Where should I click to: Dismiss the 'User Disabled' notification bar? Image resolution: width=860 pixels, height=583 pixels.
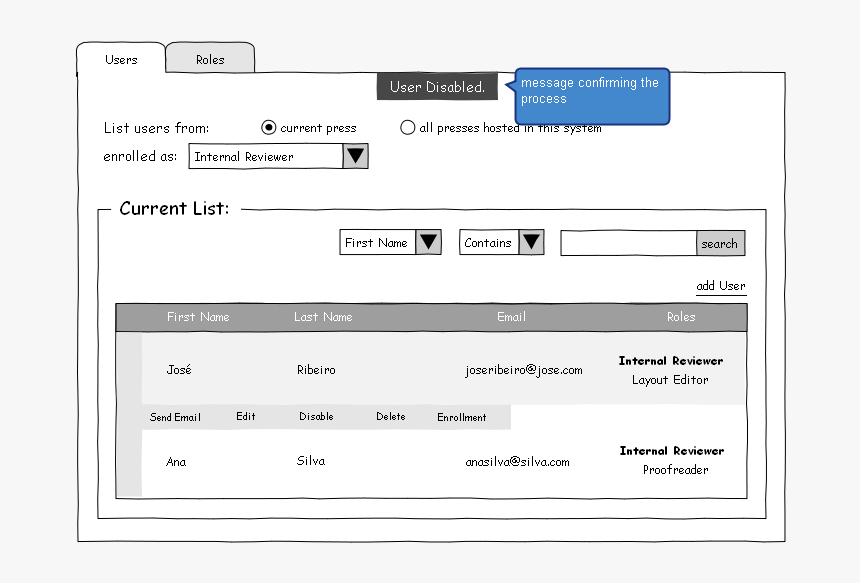coord(437,87)
